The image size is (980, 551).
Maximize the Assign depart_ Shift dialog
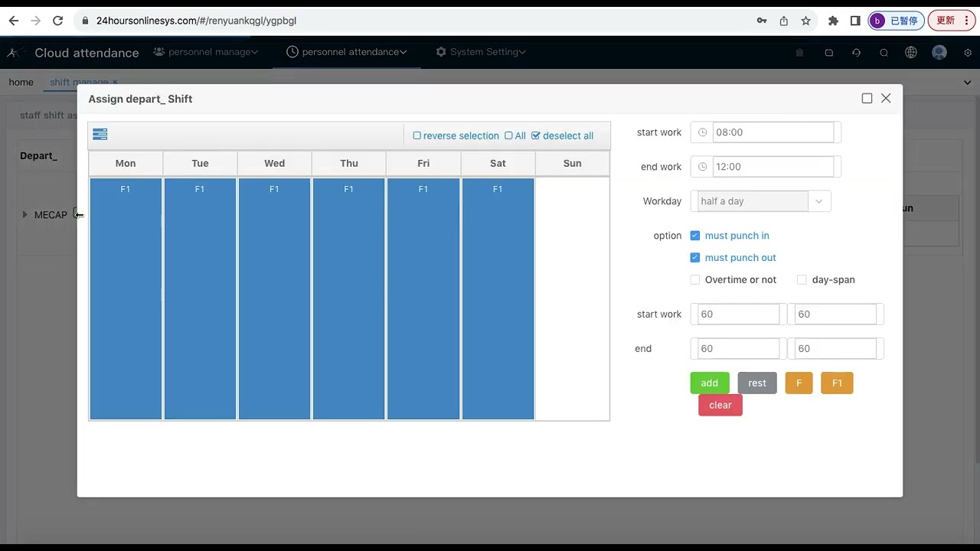tap(867, 98)
